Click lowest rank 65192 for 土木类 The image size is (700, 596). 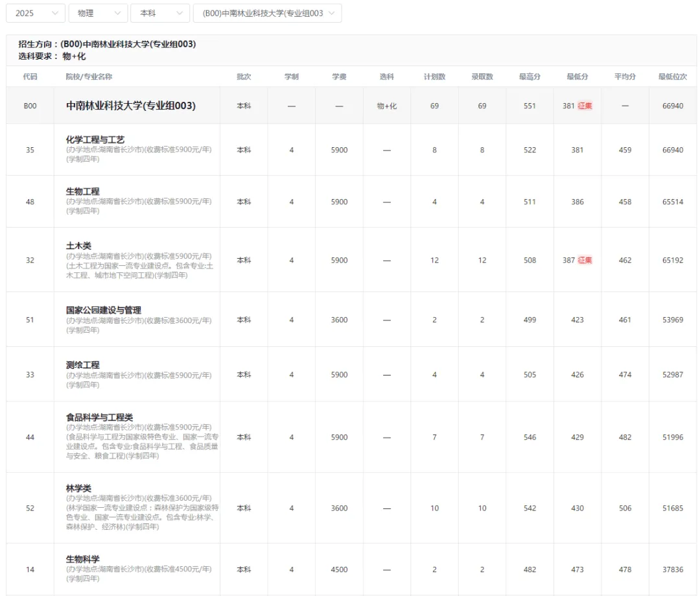(x=673, y=260)
